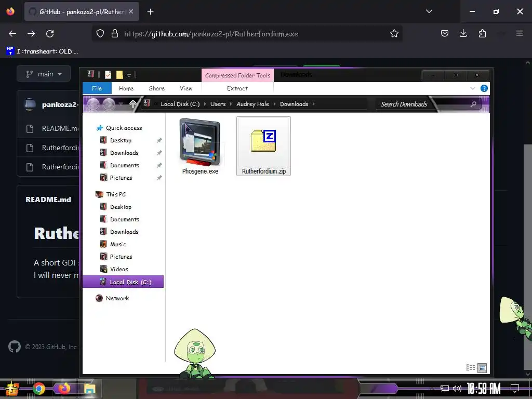Select Videos under This PC
The width and height of the screenshot is (532, 399).
[119, 270]
